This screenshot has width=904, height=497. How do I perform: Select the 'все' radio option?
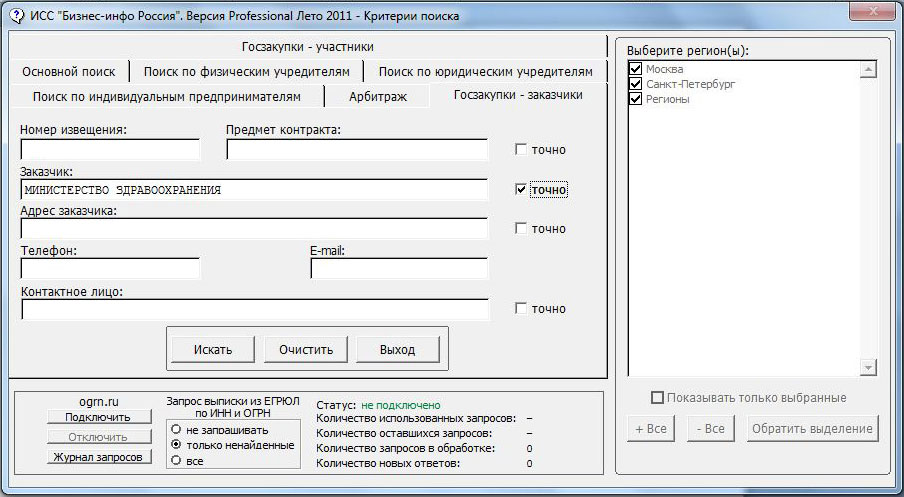tap(177, 461)
